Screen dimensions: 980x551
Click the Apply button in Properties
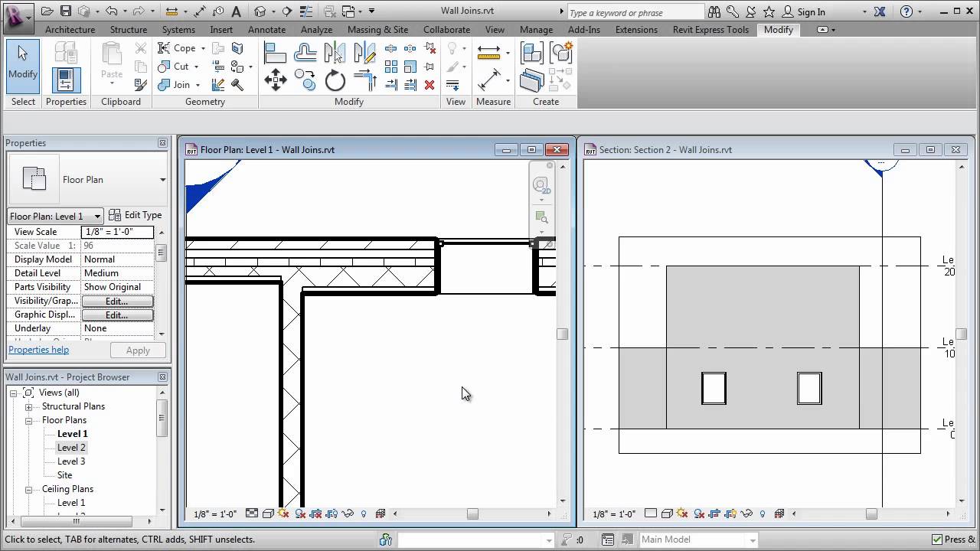pyautogui.click(x=138, y=350)
